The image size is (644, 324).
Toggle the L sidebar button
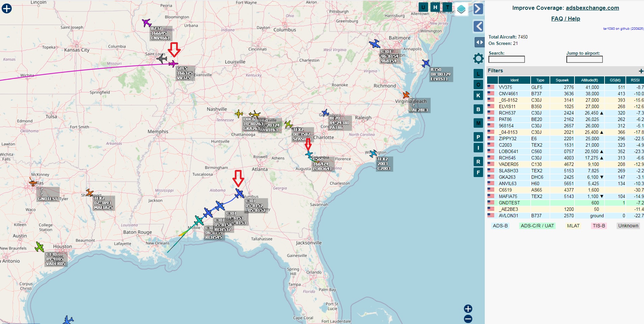[478, 74]
